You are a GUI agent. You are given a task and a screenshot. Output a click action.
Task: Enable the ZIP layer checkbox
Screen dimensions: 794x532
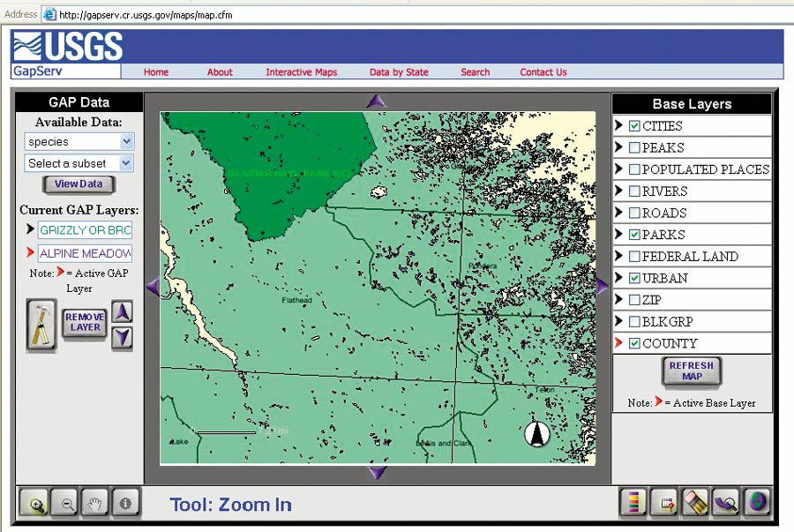(x=634, y=300)
